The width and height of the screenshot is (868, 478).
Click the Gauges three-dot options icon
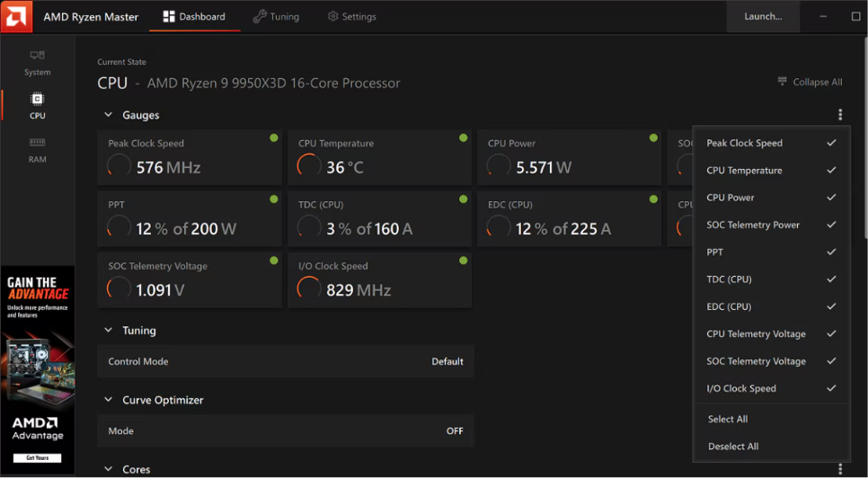coord(840,114)
